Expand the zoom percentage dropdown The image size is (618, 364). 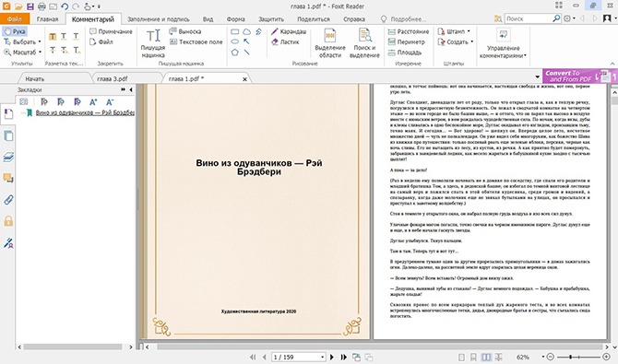click(x=542, y=357)
